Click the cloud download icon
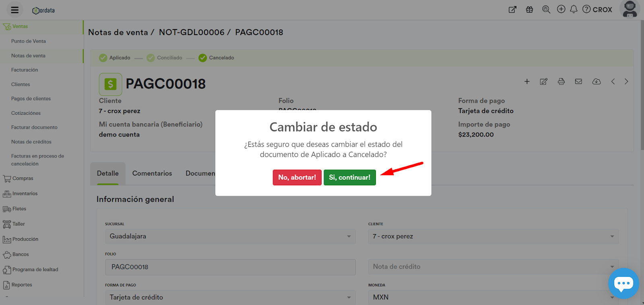 tap(596, 81)
